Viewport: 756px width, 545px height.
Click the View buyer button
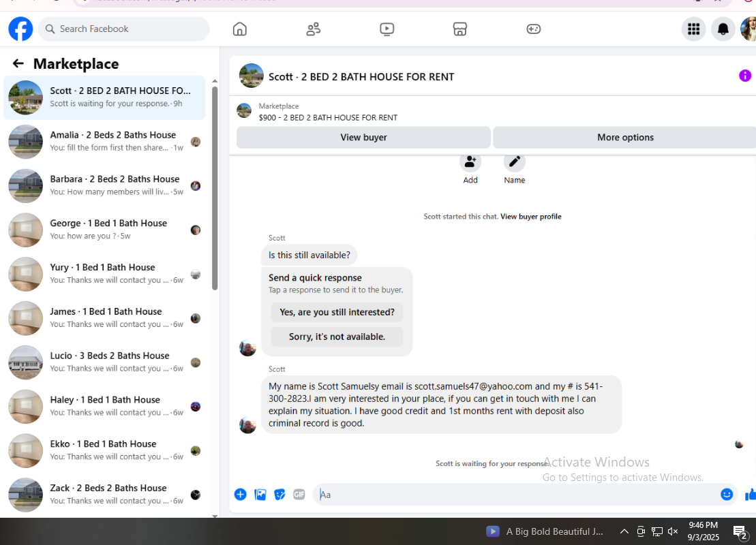(363, 138)
